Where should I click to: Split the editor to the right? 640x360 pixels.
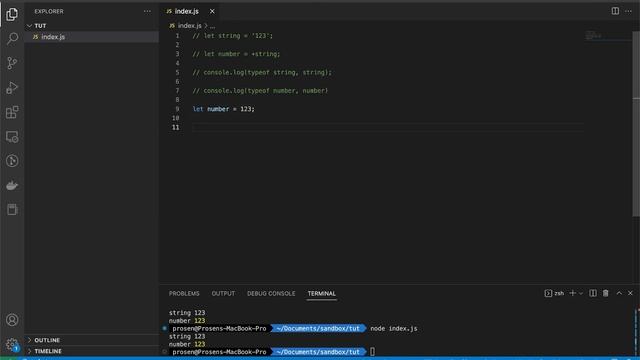click(615, 11)
